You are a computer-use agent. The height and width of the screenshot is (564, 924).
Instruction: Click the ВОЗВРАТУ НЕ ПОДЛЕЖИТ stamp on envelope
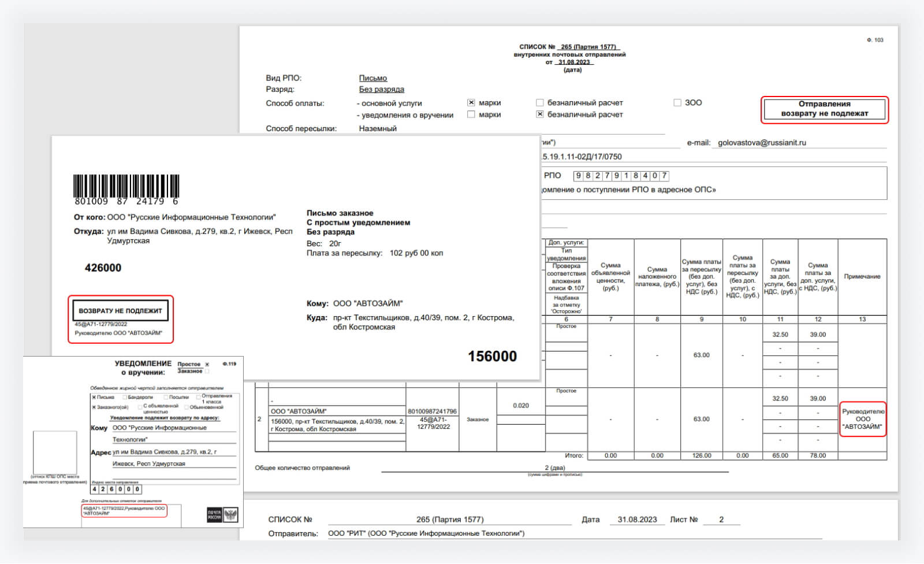(120, 310)
